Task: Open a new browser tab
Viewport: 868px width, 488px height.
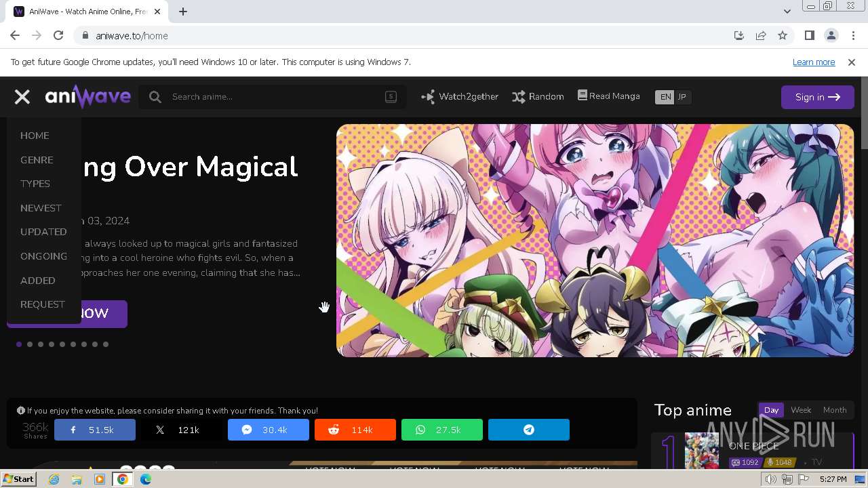Action: [x=183, y=12]
